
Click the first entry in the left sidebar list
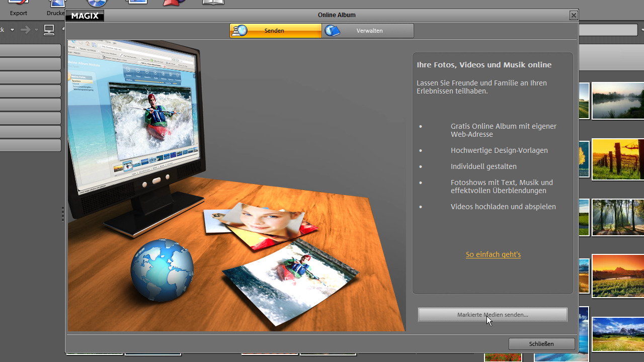(x=29, y=50)
